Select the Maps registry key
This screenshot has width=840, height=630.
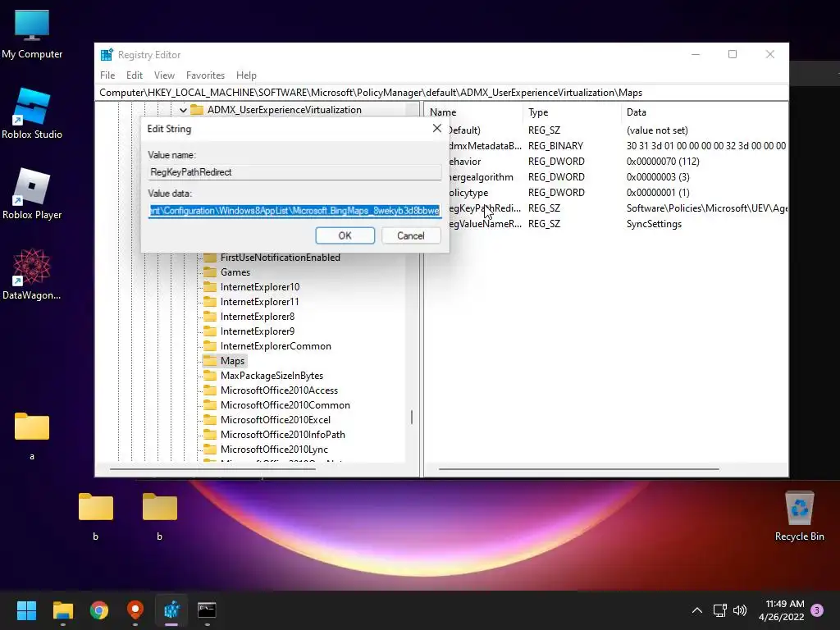point(232,361)
